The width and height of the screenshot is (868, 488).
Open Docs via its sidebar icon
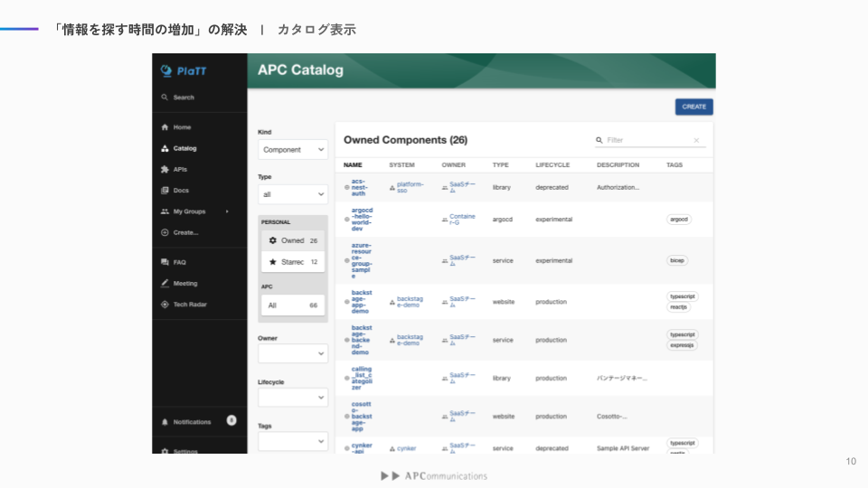tap(165, 191)
